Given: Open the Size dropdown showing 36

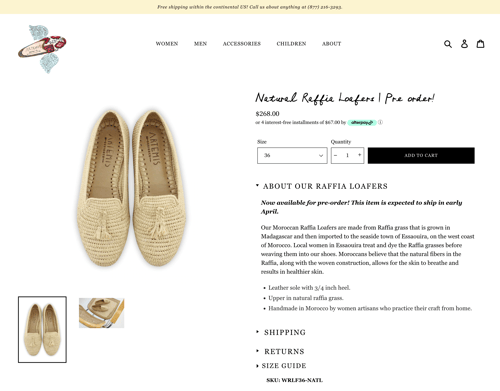Looking at the screenshot, I should pyautogui.click(x=292, y=155).
